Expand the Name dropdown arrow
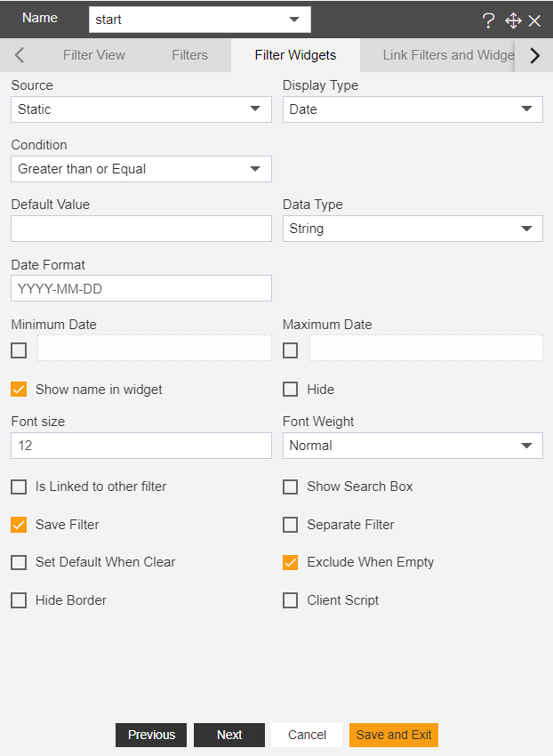The height and width of the screenshot is (756, 553). 294,20
